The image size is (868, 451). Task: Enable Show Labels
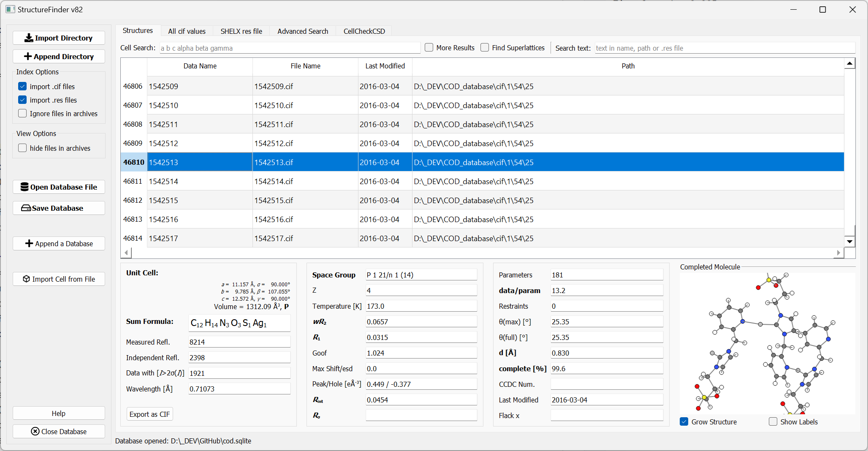(773, 421)
